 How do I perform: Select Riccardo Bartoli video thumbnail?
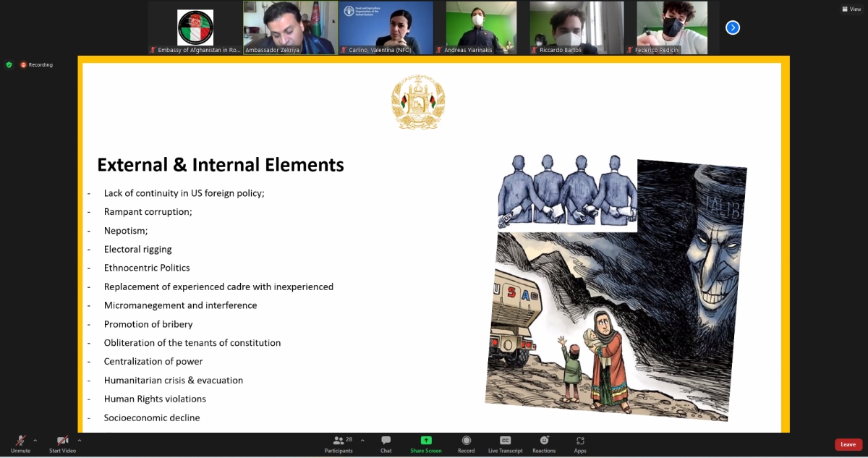point(576,27)
